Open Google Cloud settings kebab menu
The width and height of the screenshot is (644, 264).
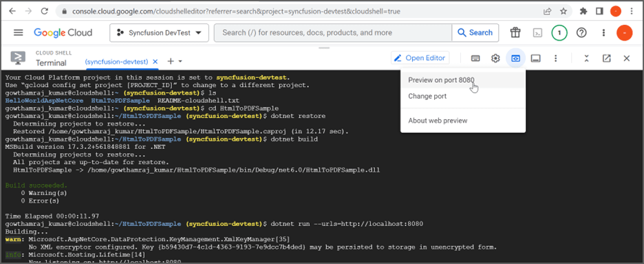pos(603,33)
